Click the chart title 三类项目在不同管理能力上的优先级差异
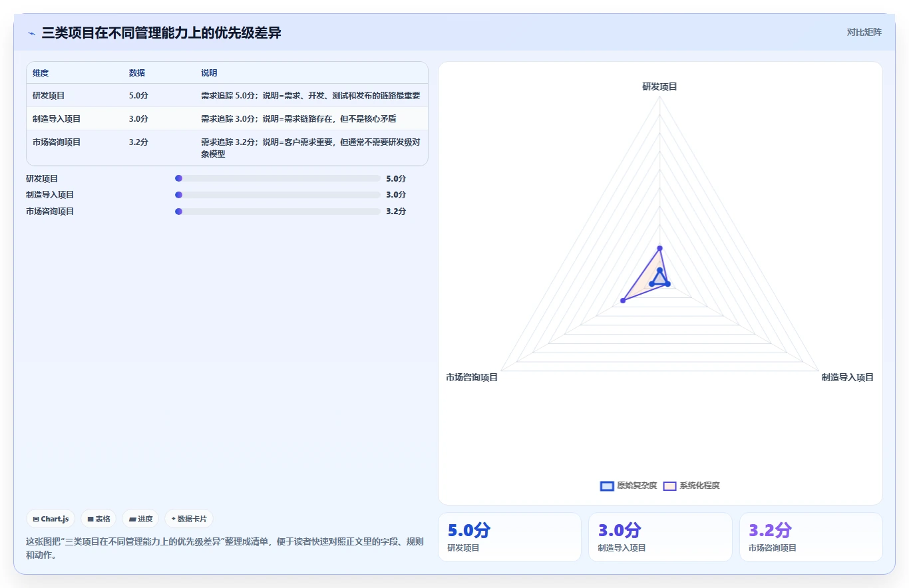 [x=162, y=33]
